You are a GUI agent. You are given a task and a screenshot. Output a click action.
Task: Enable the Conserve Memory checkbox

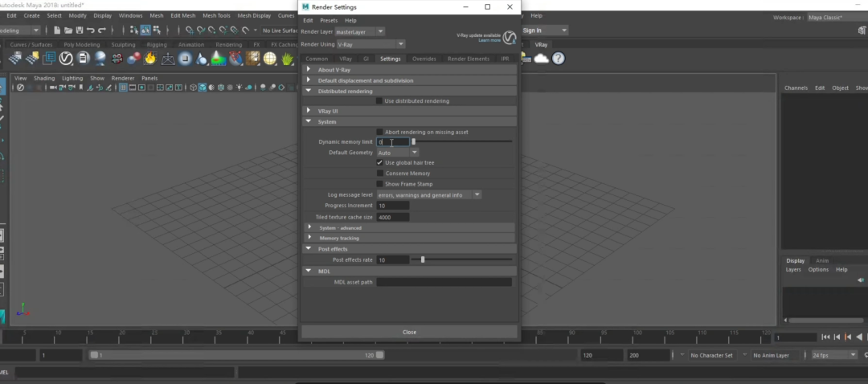coord(379,174)
